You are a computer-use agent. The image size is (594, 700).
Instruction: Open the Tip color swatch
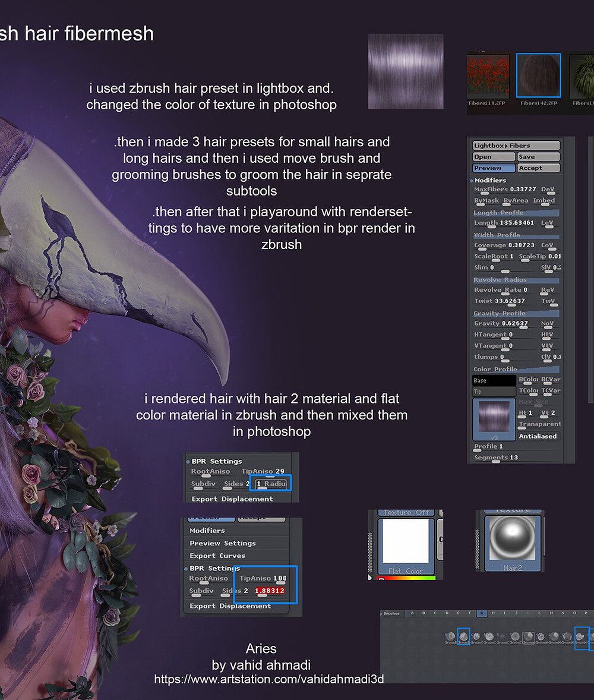point(494,392)
